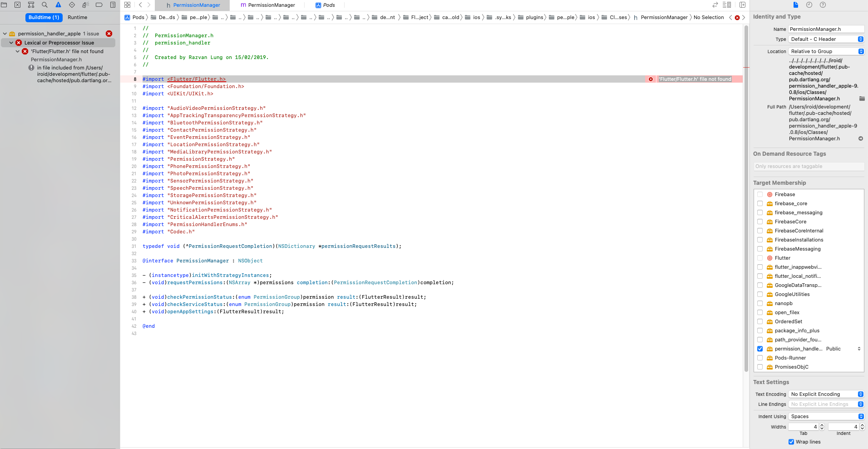Select the Pods editor tab
868x449 pixels.
tap(325, 5)
